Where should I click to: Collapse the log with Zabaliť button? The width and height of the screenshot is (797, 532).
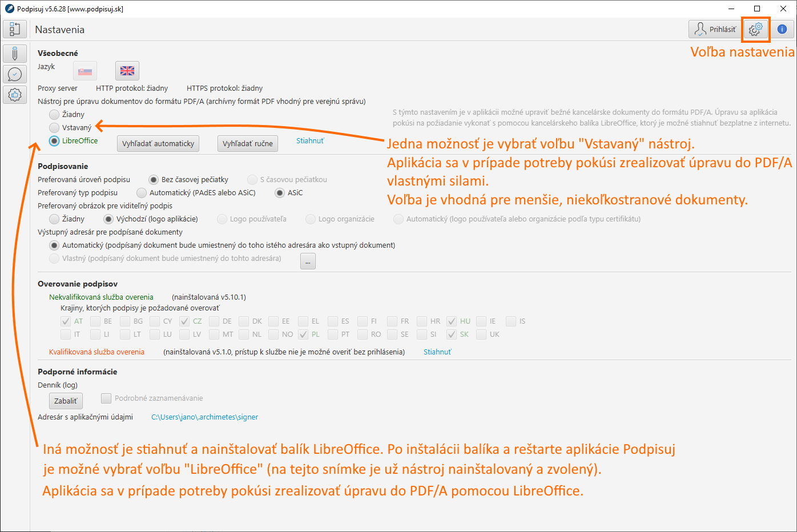(66, 401)
